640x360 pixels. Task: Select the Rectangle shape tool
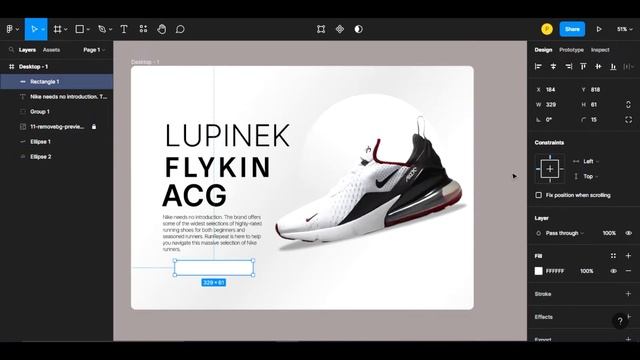pyautogui.click(x=80, y=29)
